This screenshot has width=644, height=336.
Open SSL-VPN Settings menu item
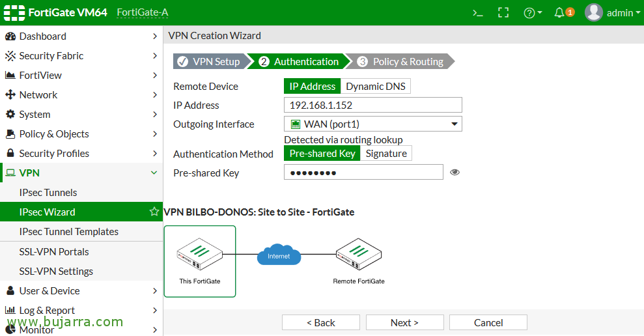coord(56,271)
